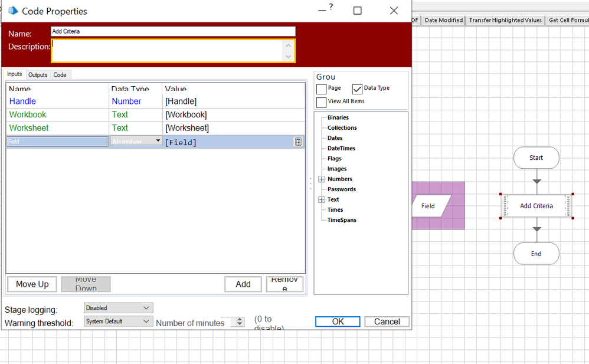Switch to the Outputs tab
Screen dimensions: 589x364
tap(38, 75)
